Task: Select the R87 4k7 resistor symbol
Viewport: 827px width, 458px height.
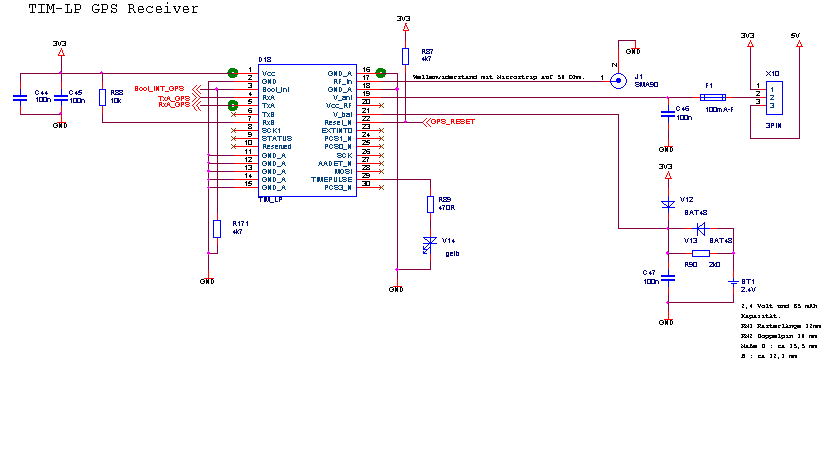Action: [405, 56]
